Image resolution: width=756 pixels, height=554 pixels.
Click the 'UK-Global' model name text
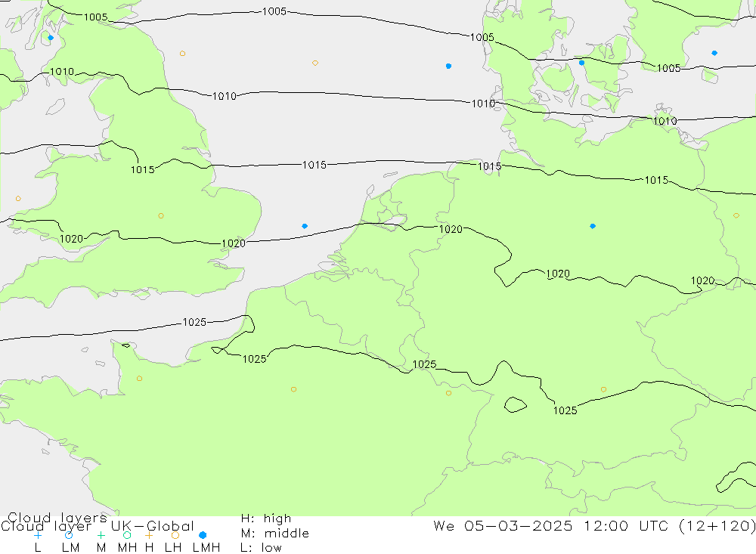pos(153,525)
